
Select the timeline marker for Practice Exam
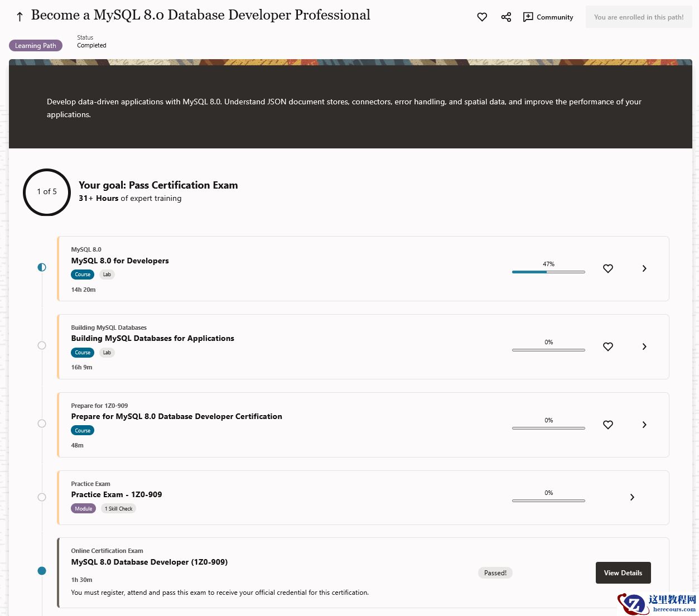click(42, 497)
